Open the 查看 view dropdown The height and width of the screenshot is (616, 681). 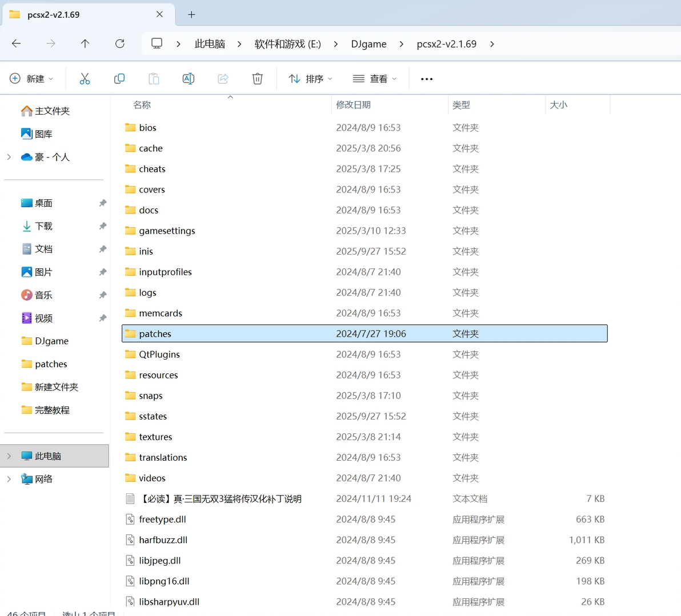375,79
